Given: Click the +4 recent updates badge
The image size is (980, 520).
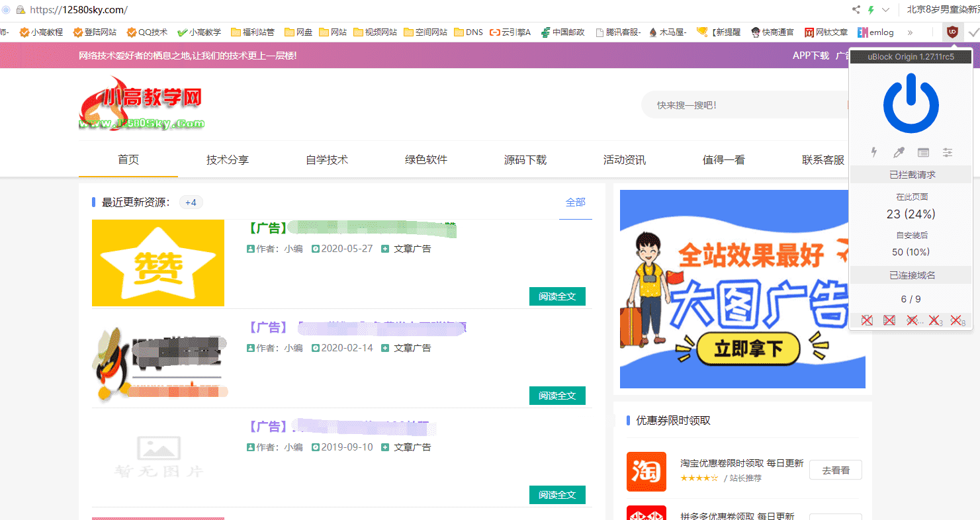Looking at the screenshot, I should point(191,202).
